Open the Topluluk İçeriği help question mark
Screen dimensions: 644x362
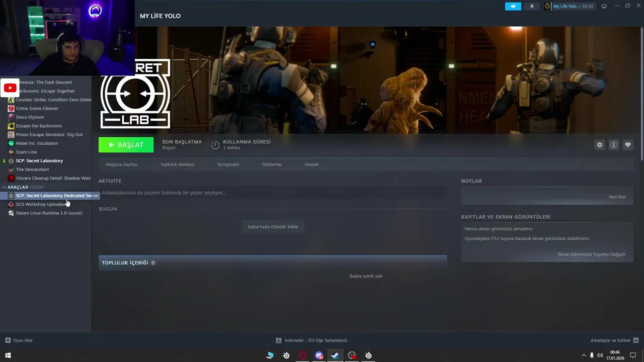click(x=153, y=263)
